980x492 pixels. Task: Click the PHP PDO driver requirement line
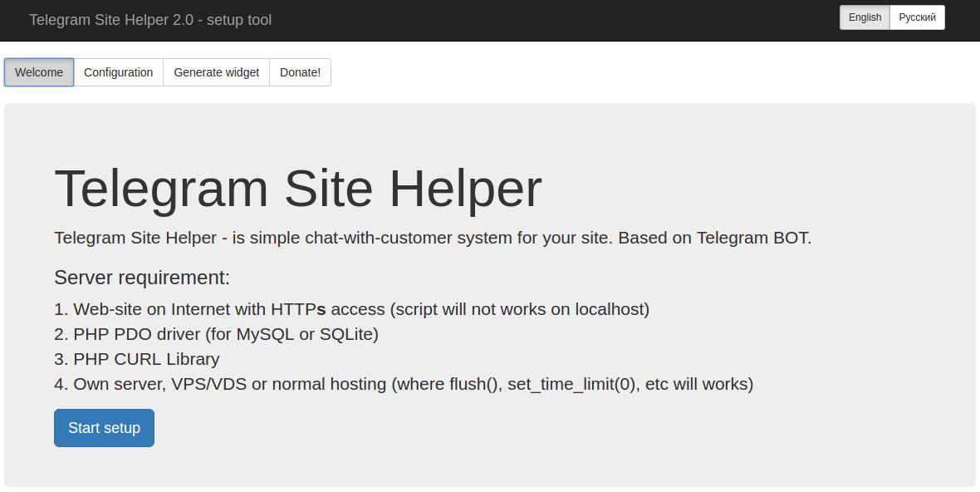click(216, 334)
